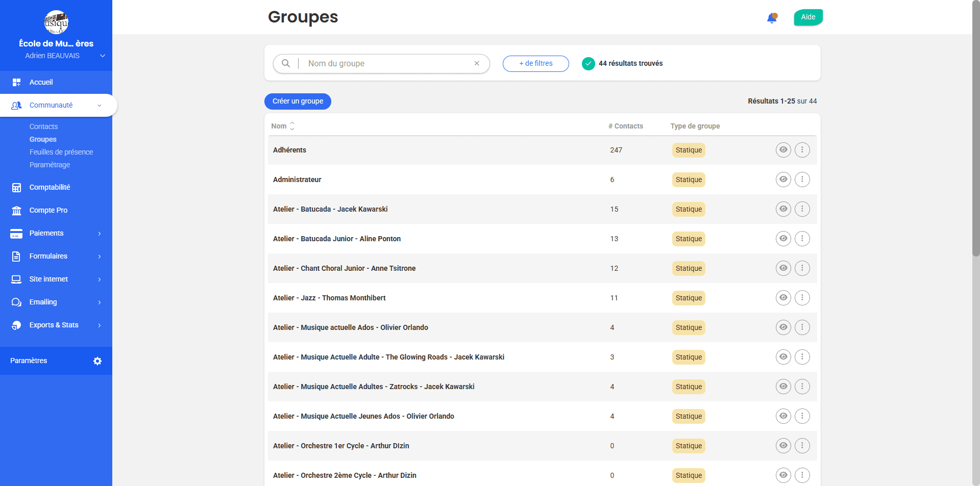This screenshot has width=980, height=486.
Task: Expand the Adrien BEAUVAIS account dropdown
Action: 103,56
